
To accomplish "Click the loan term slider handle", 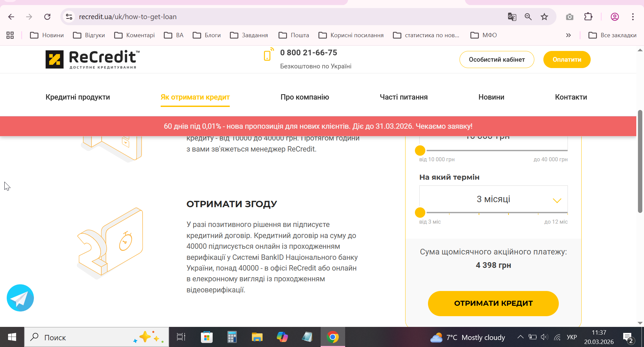I will (420, 213).
